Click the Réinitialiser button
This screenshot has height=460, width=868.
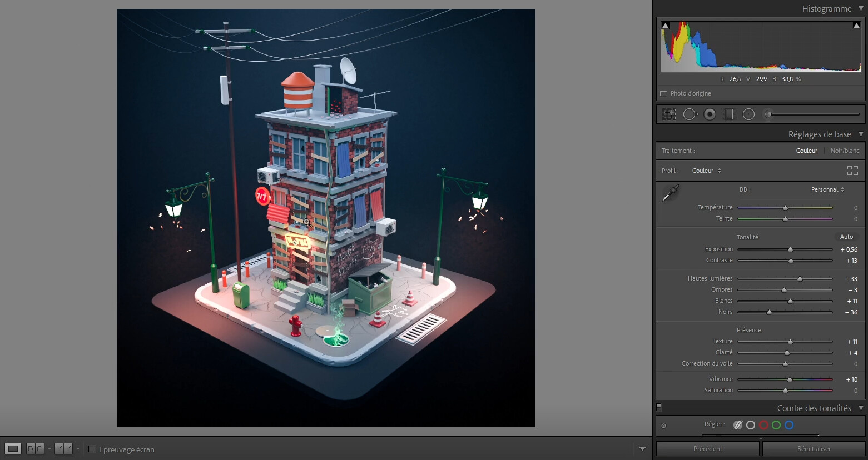[x=814, y=448]
